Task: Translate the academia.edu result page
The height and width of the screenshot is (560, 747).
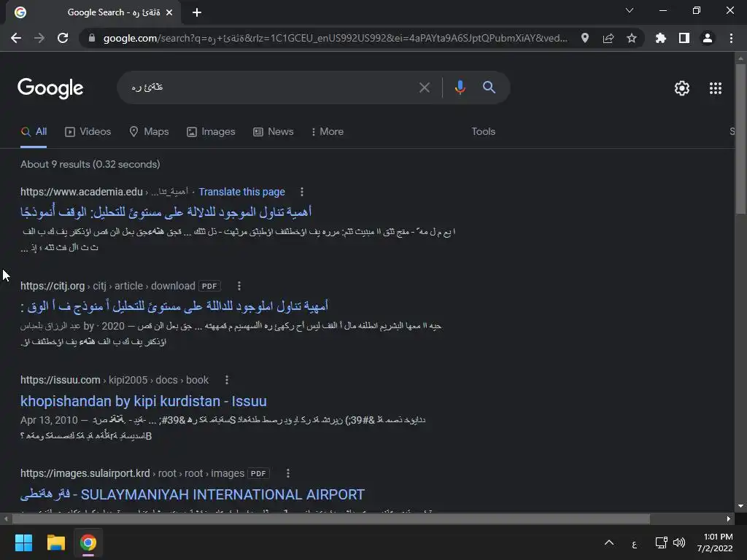Action: (x=241, y=192)
